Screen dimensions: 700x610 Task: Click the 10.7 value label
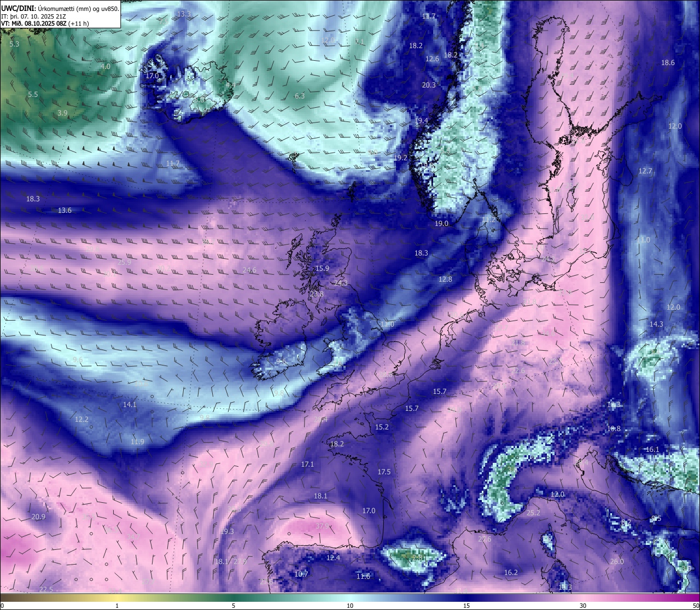pos(301,574)
